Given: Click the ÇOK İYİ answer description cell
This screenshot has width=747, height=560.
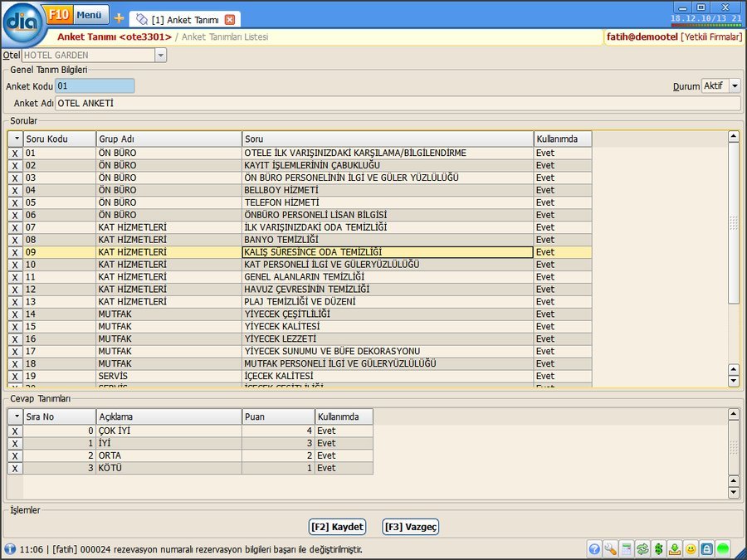Looking at the screenshot, I should (x=169, y=431).
